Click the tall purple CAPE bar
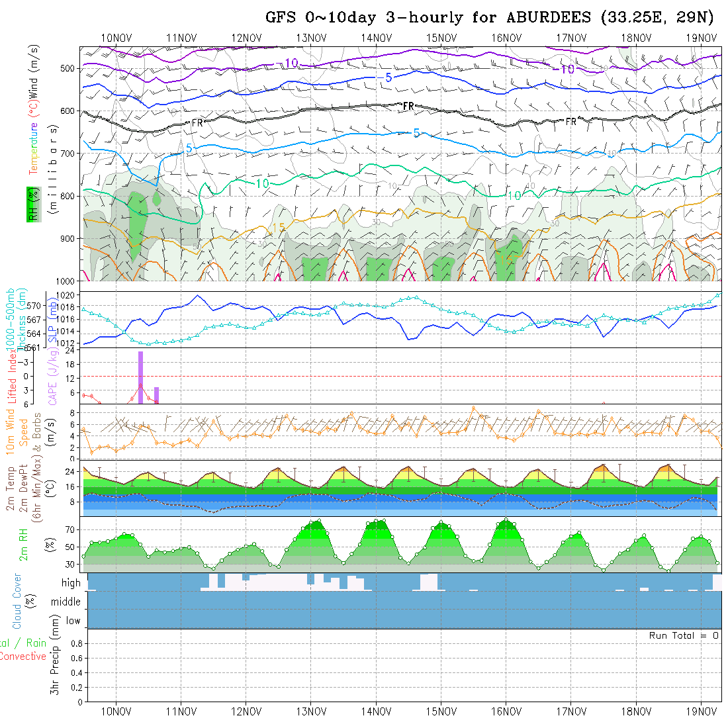The width and height of the screenshot is (728, 728). coord(140,377)
